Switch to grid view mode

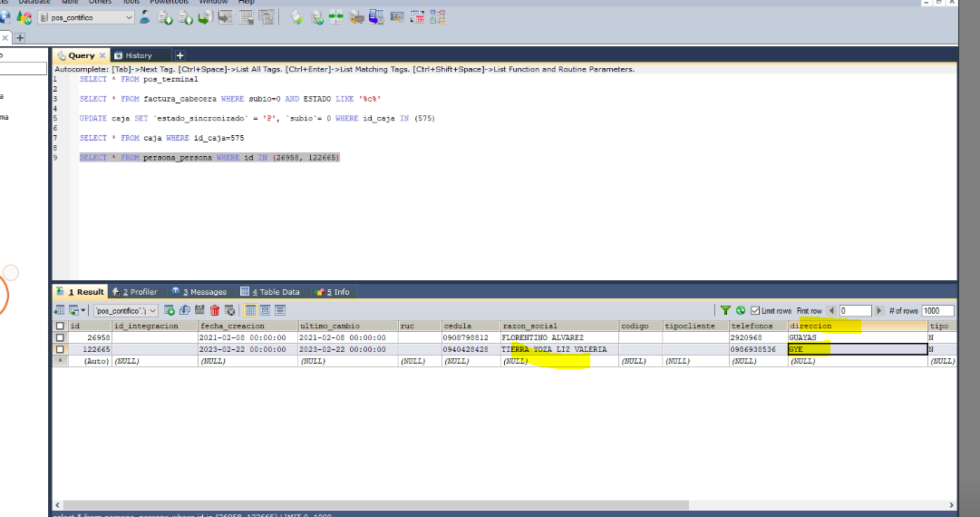(250, 310)
